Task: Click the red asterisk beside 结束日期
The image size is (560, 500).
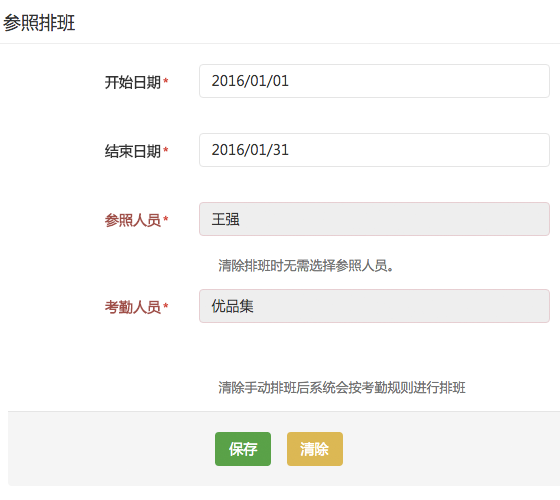Action: pyautogui.click(x=165, y=150)
